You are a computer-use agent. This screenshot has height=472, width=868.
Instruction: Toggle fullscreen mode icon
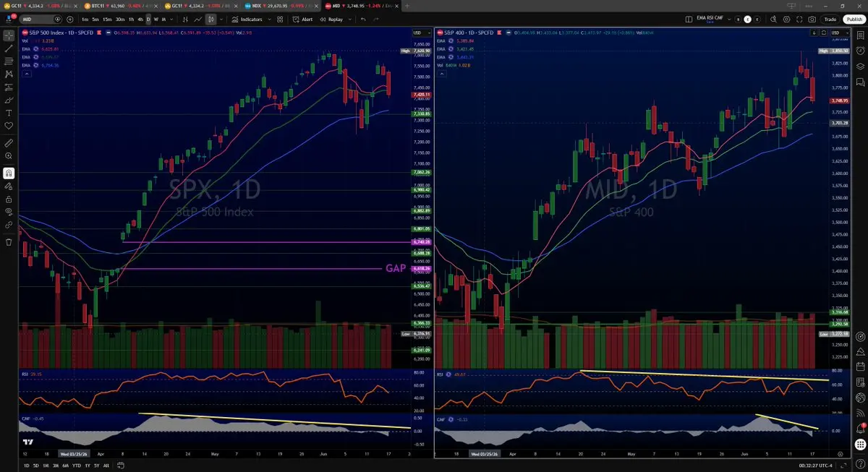click(799, 20)
